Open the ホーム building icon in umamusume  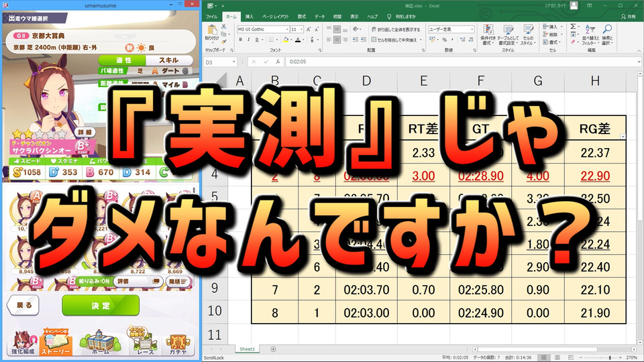click(x=101, y=343)
